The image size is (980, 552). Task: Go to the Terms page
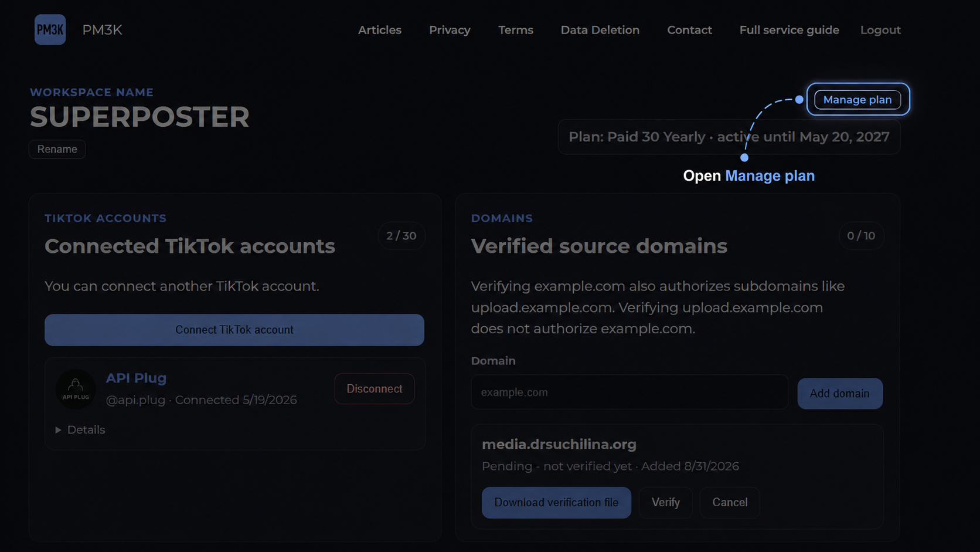pos(516,30)
